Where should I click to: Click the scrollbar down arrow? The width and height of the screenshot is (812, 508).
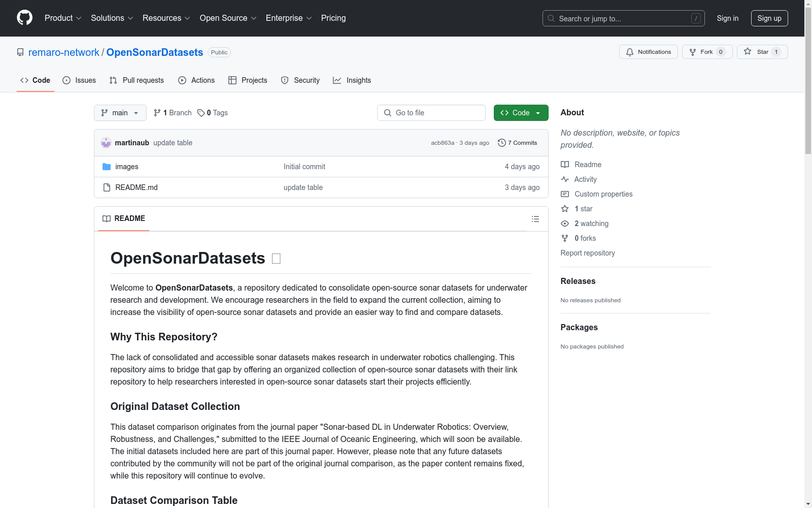pos(808,504)
